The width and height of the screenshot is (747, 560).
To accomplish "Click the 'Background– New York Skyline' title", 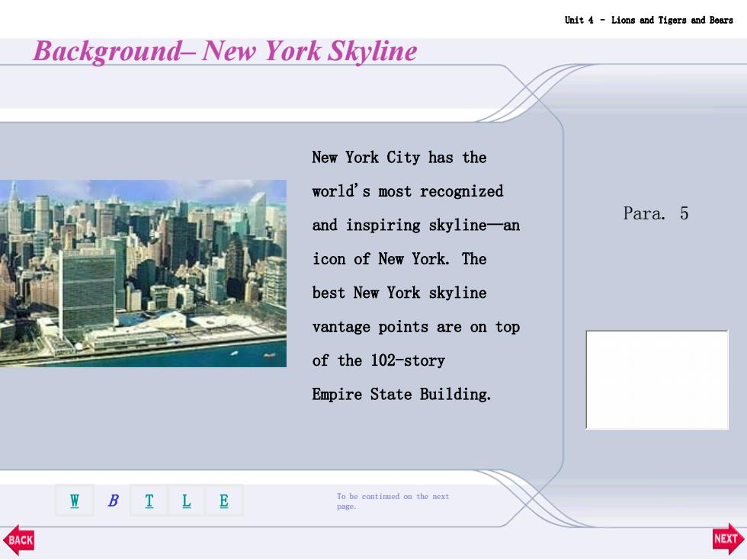I will click(224, 51).
